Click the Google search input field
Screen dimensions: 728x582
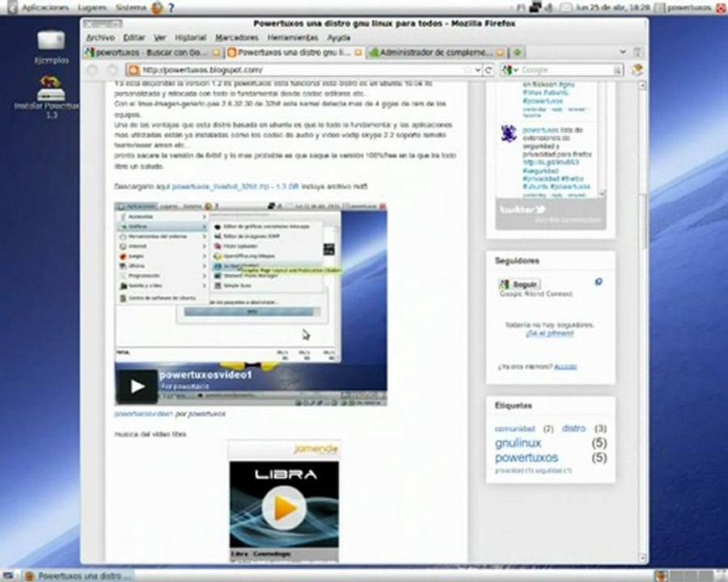(x=565, y=70)
